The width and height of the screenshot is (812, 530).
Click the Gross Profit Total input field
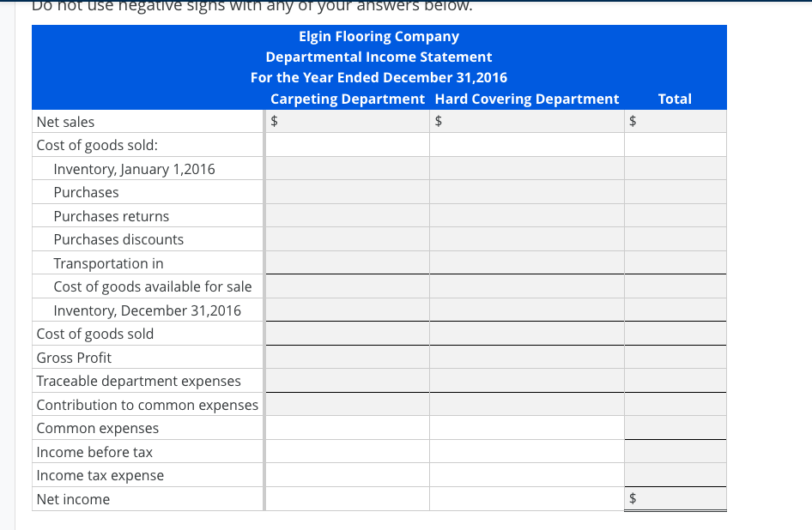point(675,357)
